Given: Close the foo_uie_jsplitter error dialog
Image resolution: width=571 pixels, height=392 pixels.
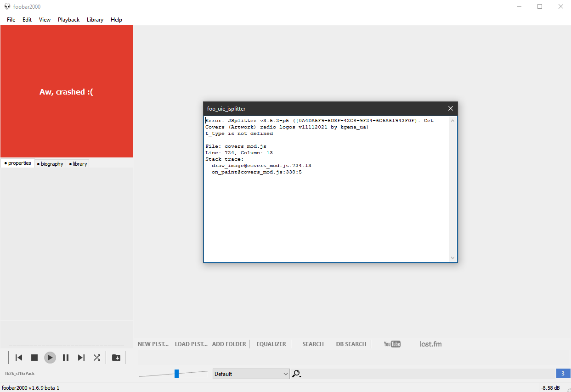Looking at the screenshot, I should tap(450, 108).
